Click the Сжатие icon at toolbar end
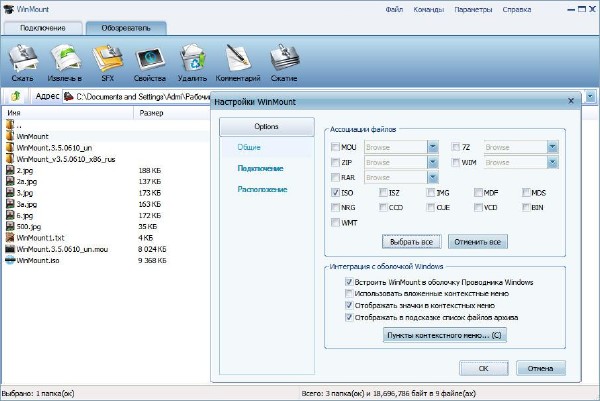Viewport: 600px width, 401px height. [x=284, y=61]
